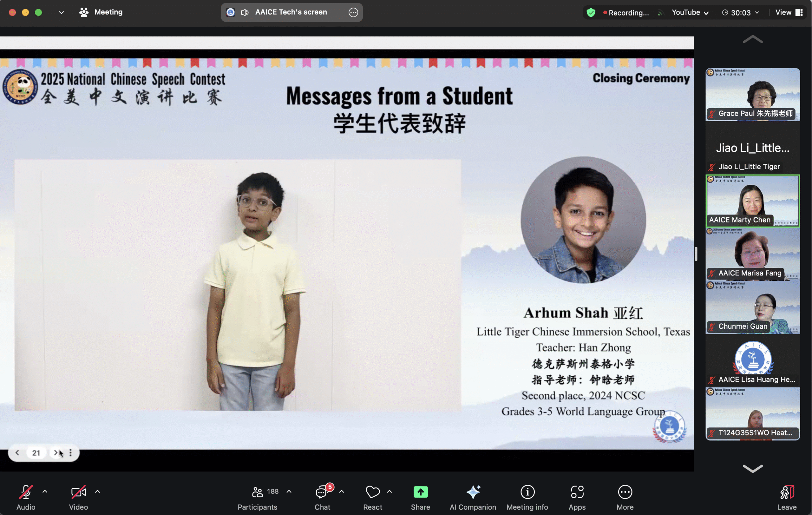Image resolution: width=812 pixels, height=515 pixels.
Task: Click the green Share screen icon
Action: (x=421, y=492)
